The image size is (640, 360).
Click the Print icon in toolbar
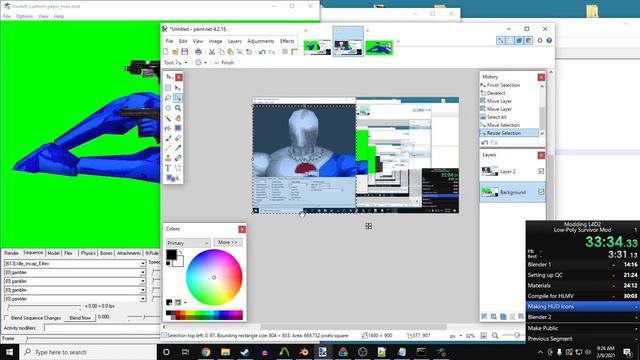tap(198, 52)
